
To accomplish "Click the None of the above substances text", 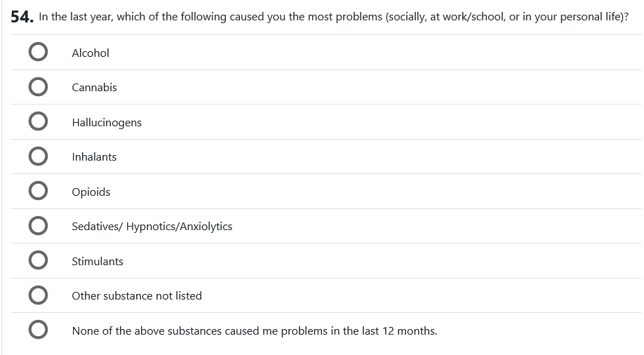I will tap(254, 331).
